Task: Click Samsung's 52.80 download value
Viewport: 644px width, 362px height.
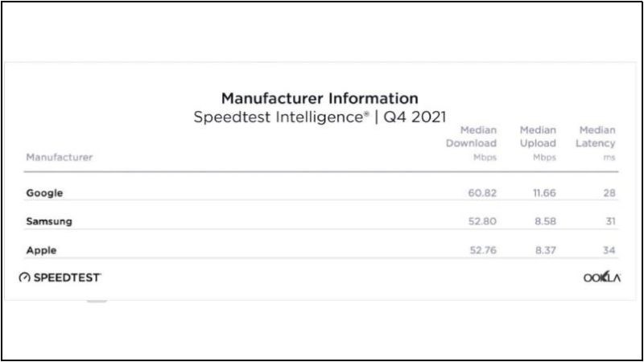Action: pos(481,221)
